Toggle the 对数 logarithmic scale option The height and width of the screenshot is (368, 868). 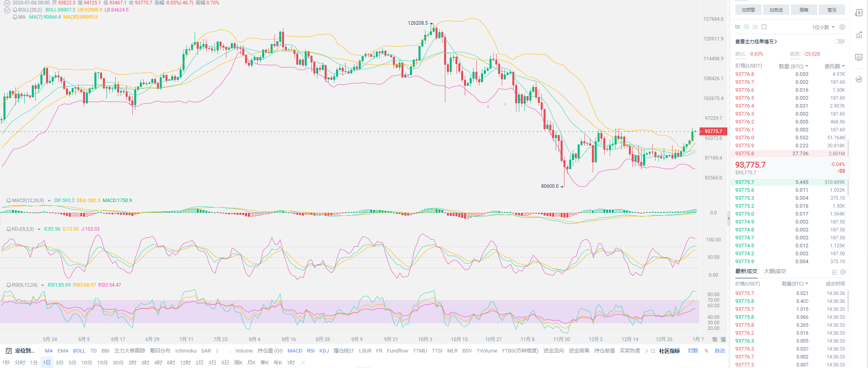693,351
